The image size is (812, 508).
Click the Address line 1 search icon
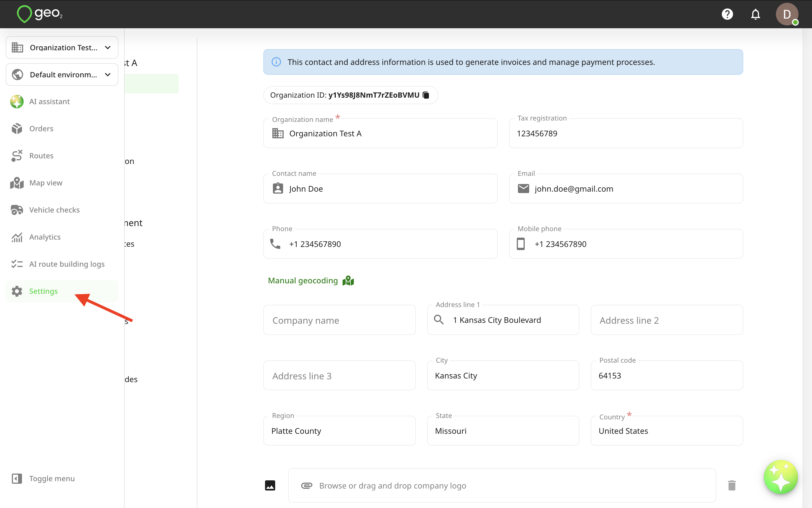[439, 319]
